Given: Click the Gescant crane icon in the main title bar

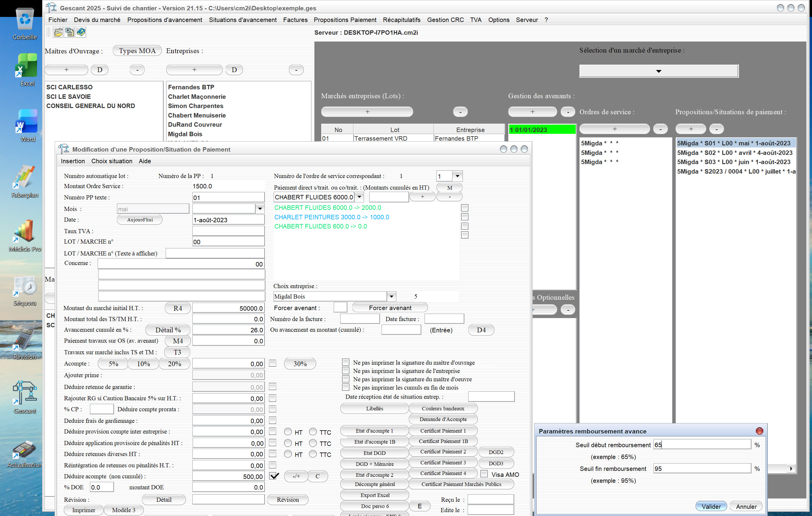Looking at the screenshot, I should click(51, 7).
